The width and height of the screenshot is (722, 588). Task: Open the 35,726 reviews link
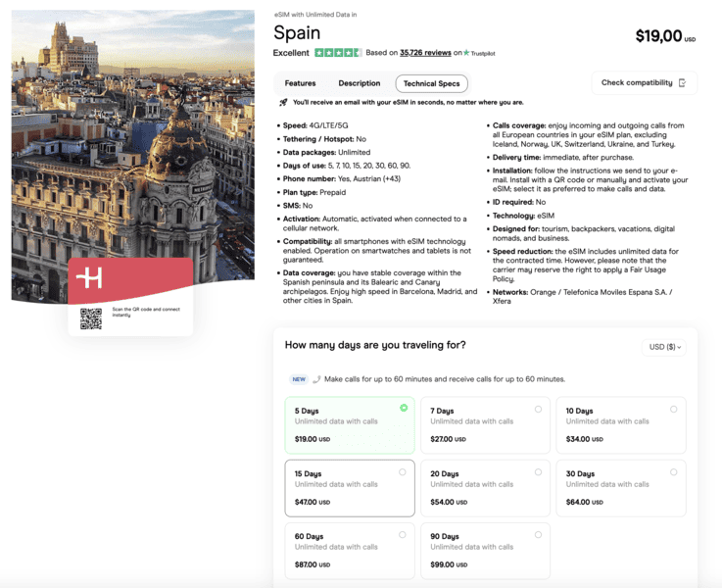(425, 53)
